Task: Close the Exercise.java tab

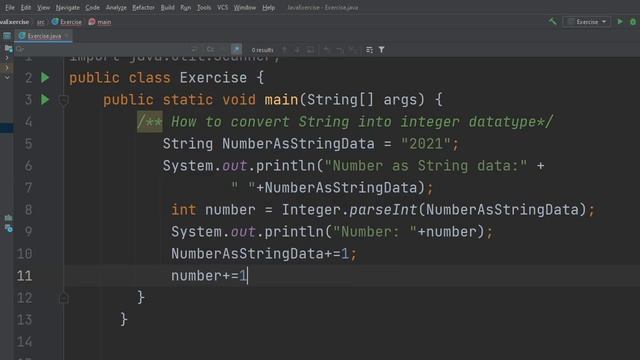Action: point(68,36)
